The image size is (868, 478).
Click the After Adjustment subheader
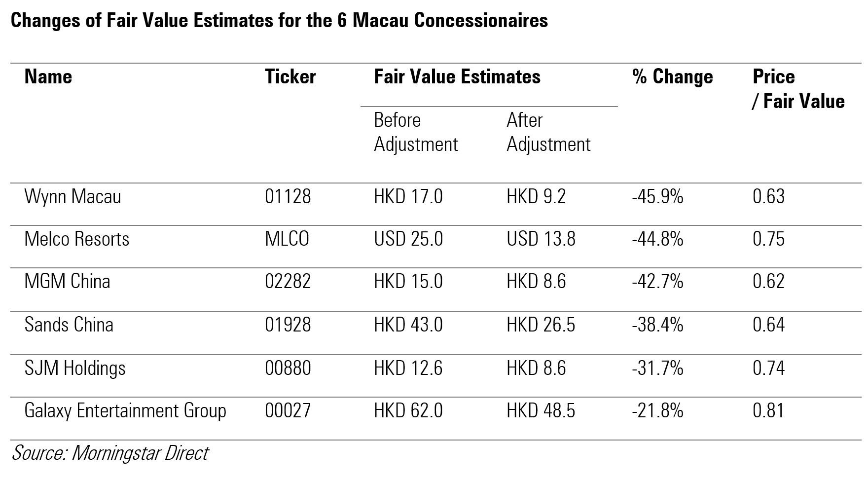548,132
